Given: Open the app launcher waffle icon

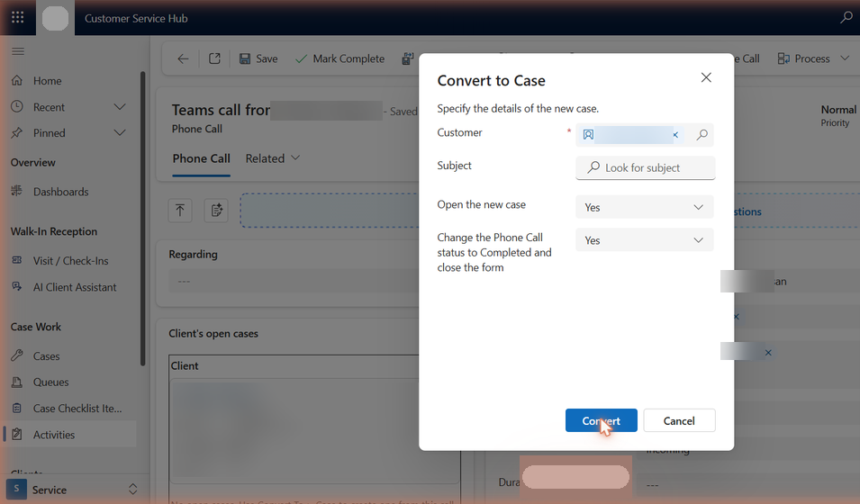Looking at the screenshot, I should pyautogui.click(x=17, y=17).
